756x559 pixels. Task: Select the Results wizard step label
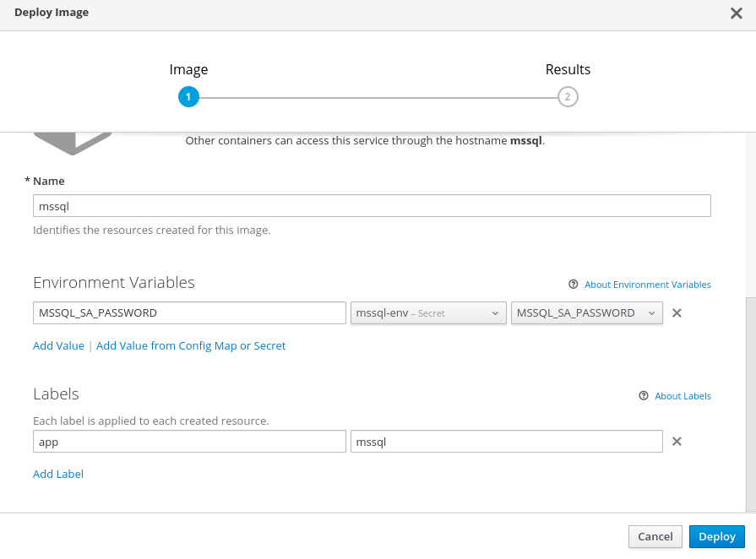pyautogui.click(x=568, y=70)
